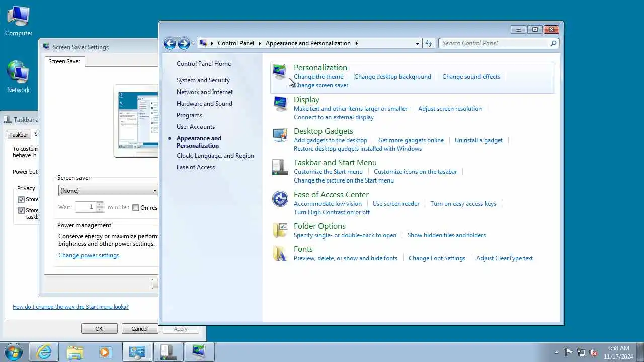This screenshot has height=362, width=644.
Task: Open Clock, Language, and Region sidebar item
Action: pos(215,156)
